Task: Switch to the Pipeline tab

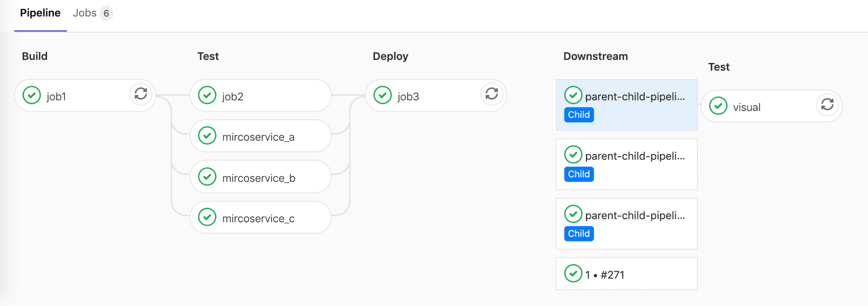Action: (x=40, y=13)
